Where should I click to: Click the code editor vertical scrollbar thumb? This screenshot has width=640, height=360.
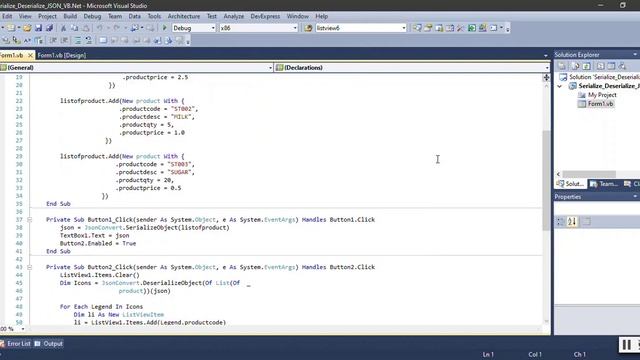(546, 180)
